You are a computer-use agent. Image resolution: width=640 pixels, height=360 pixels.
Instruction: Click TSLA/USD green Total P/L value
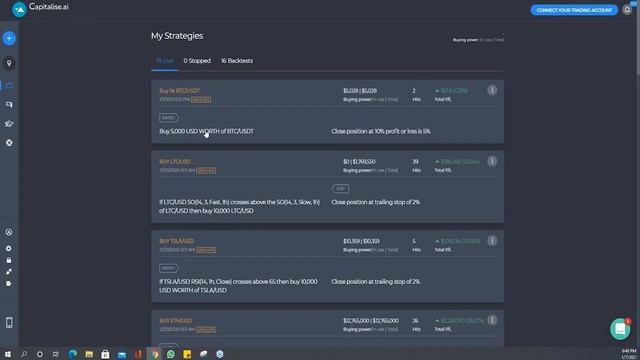point(458,241)
